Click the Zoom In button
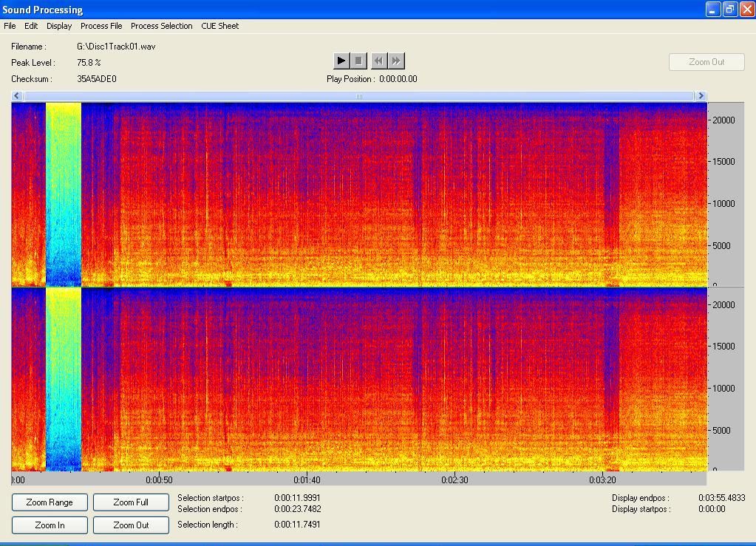 (x=50, y=525)
